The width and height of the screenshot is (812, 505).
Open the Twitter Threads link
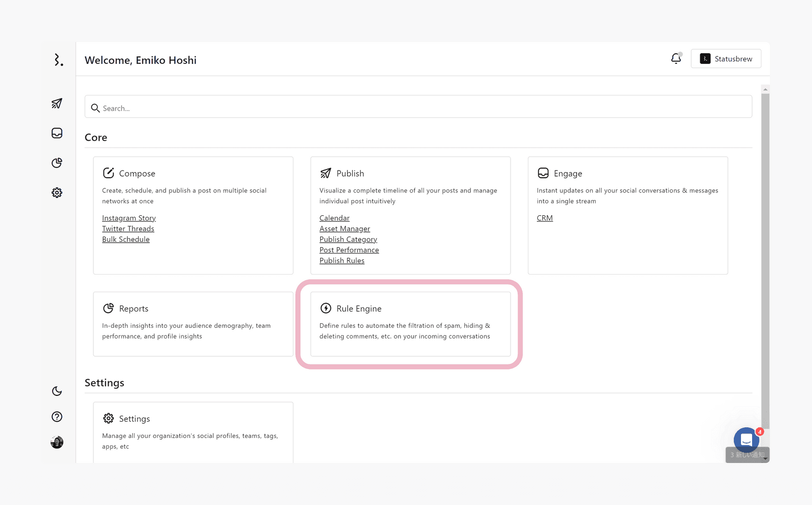coord(128,229)
